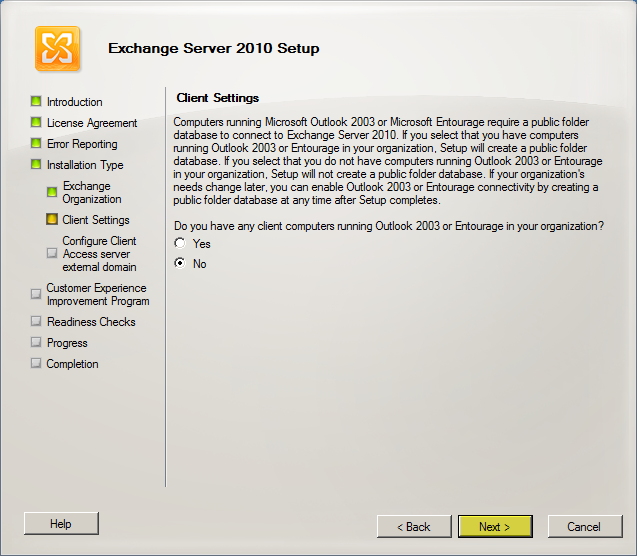Open Help for this setup page
The height and width of the screenshot is (556, 637).
pos(61,524)
